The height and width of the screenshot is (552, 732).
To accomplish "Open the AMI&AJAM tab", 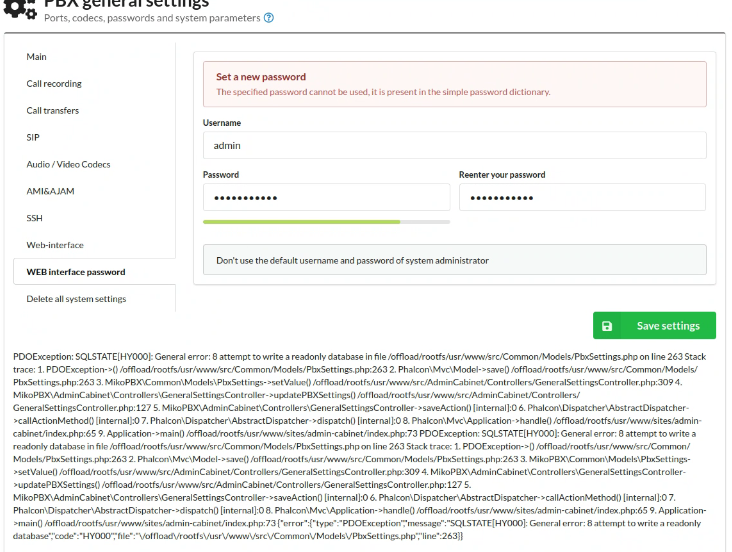I will tap(50, 191).
